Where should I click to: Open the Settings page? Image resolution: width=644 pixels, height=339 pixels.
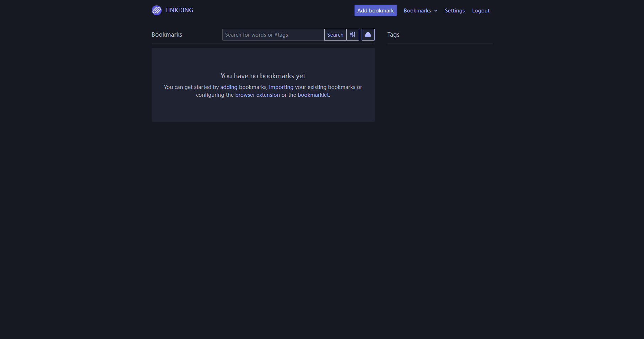pos(455,11)
